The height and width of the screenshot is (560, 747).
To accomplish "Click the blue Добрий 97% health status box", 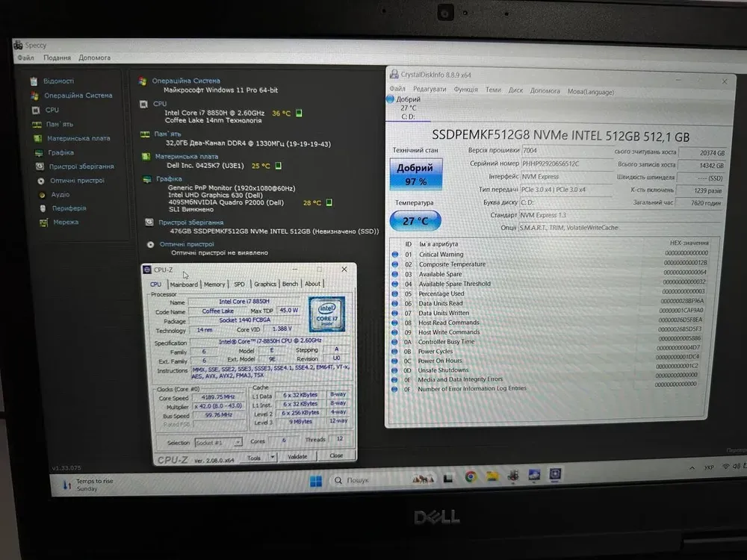I will [x=415, y=175].
